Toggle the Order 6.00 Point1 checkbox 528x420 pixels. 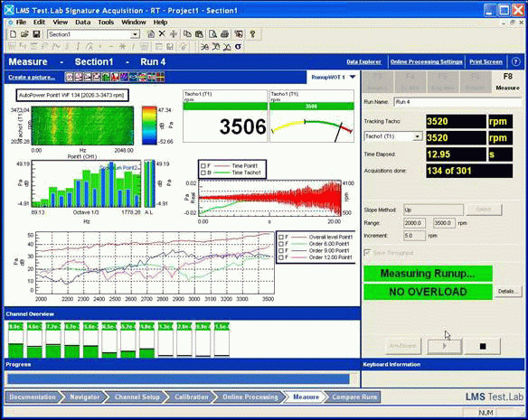coord(281,244)
